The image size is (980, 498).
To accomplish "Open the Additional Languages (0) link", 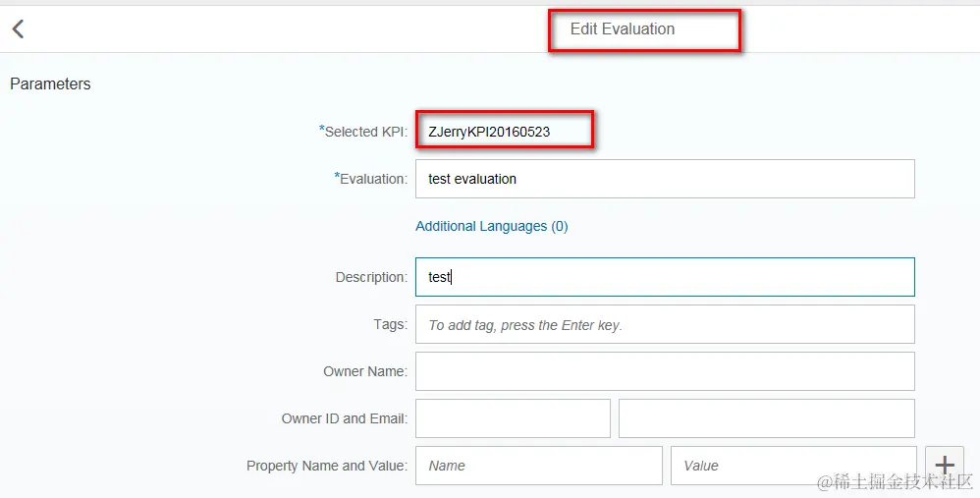I will [x=491, y=226].
